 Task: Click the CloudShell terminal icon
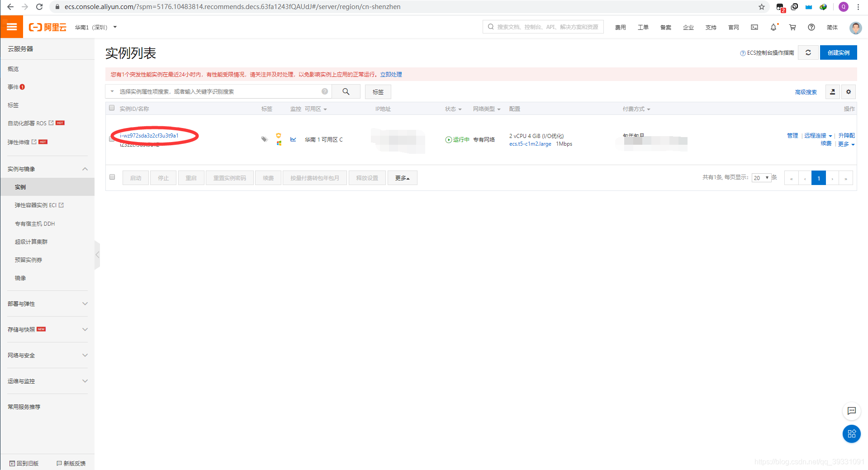(754, 27)
